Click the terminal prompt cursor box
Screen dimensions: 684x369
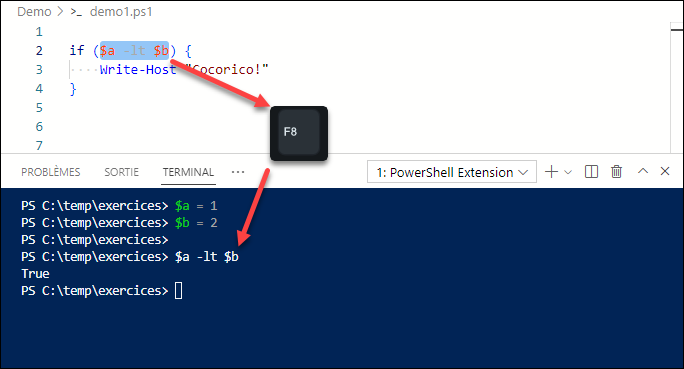(x=178, y=291)
